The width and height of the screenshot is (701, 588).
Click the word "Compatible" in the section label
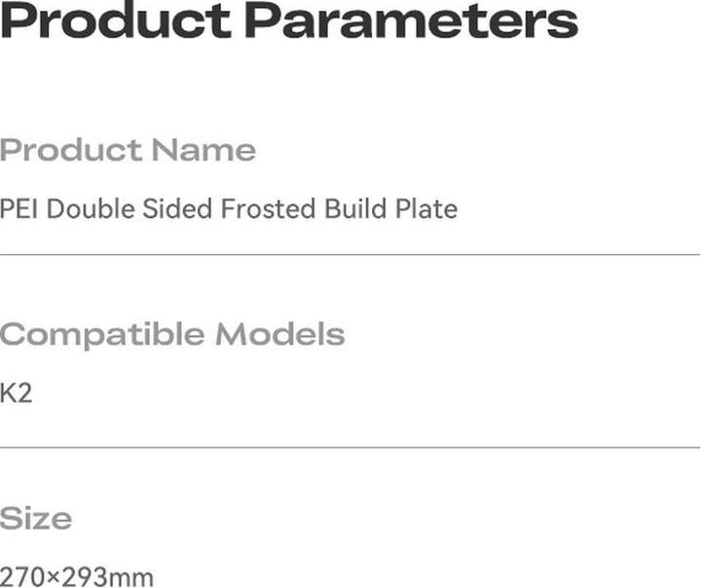click(103, 336)
